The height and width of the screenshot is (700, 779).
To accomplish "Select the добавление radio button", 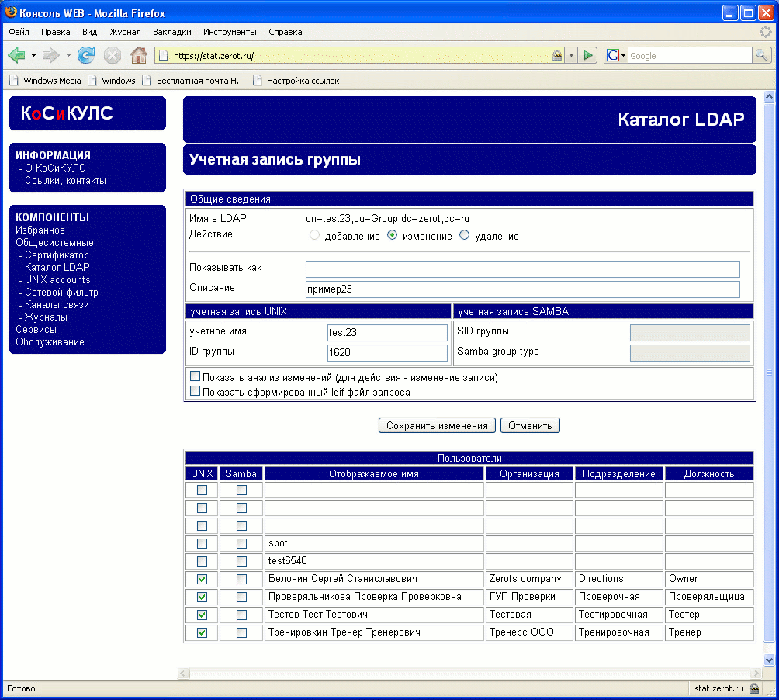I will (314, 235).
